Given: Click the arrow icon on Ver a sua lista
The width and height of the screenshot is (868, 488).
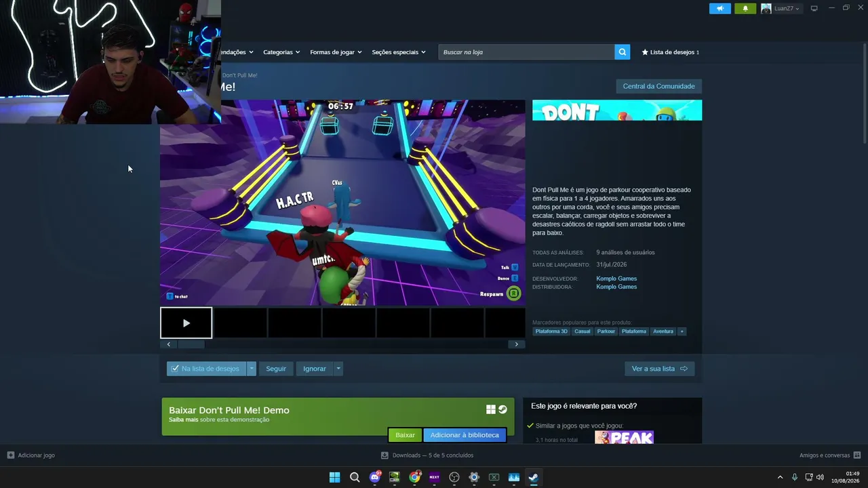Looking at the screenshot, I should pos(684,369).
